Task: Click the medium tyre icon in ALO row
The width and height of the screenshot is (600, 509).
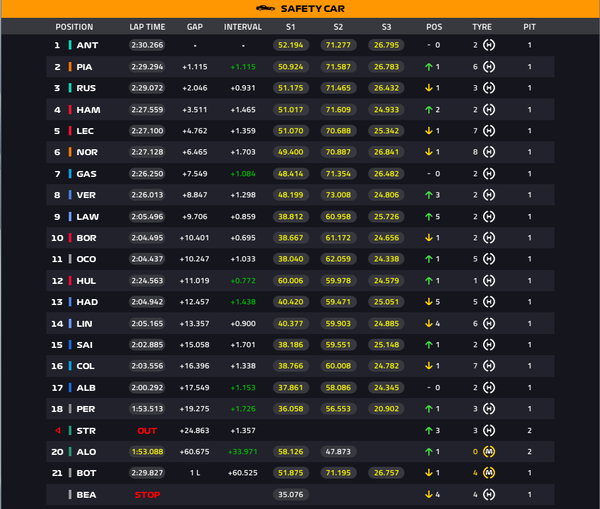Action: click(489, 452)
